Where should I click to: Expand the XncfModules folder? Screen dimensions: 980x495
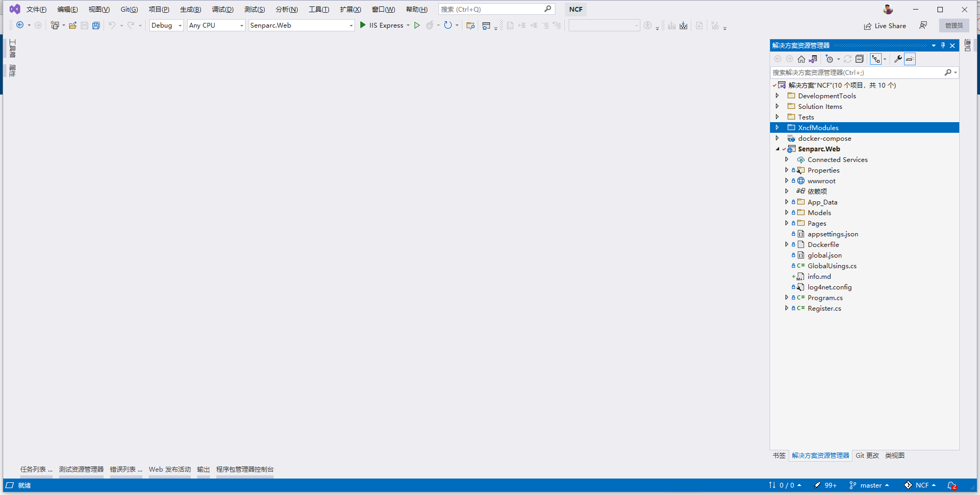[x=778, y=127]
